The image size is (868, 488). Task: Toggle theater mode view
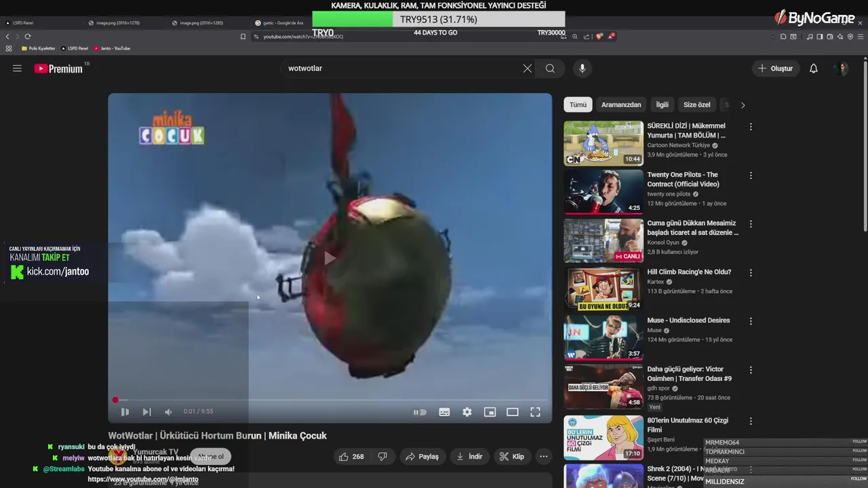[513, 412]
